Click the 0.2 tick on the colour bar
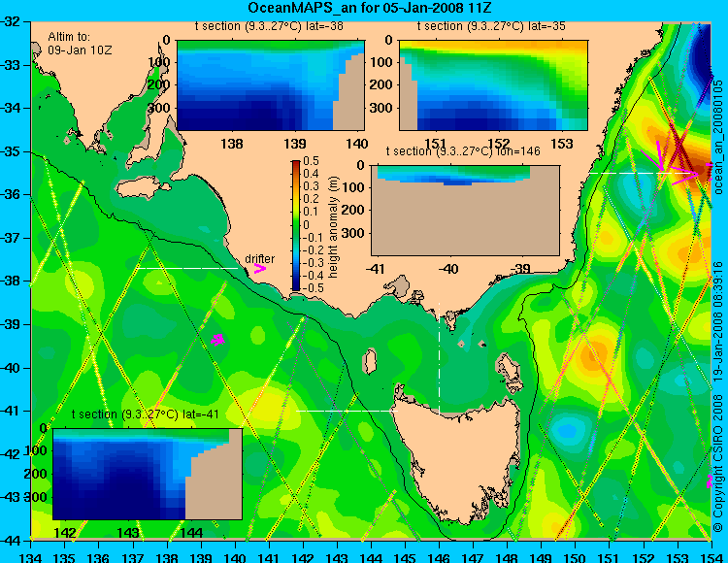 pos(311,199)
